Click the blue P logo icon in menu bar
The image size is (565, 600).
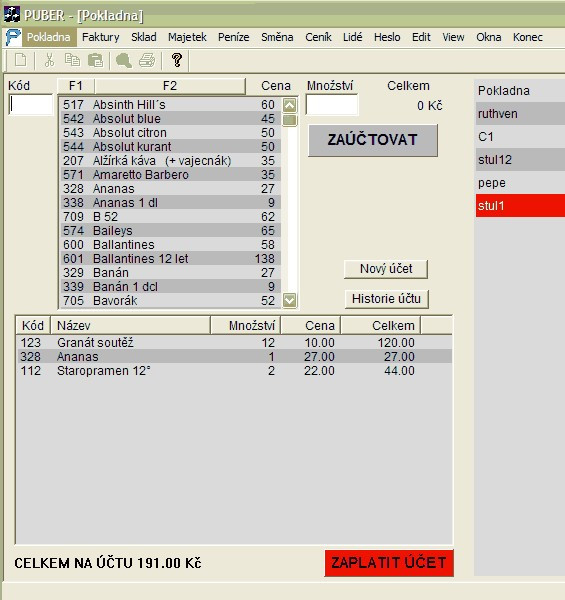13,37
